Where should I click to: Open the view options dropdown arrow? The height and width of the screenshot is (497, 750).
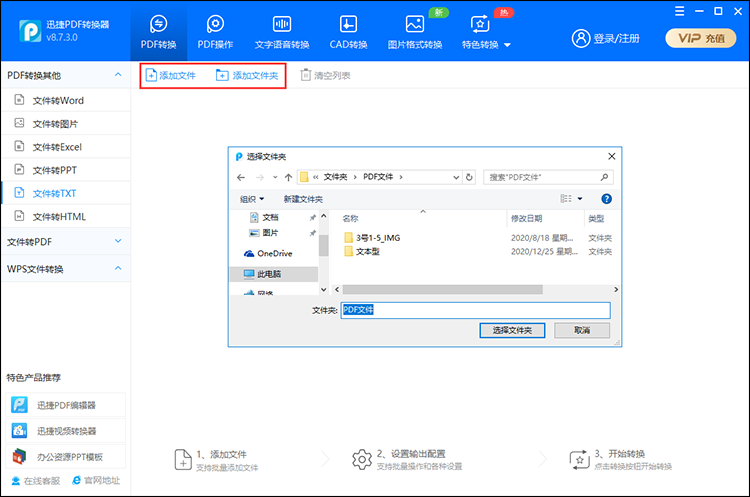580,199
